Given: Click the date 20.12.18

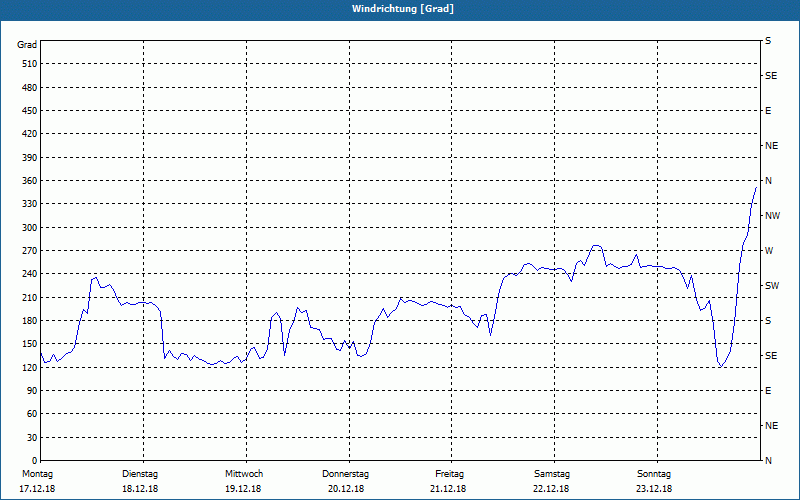Looking at the screenshot, I should click(x=346, y=489).
